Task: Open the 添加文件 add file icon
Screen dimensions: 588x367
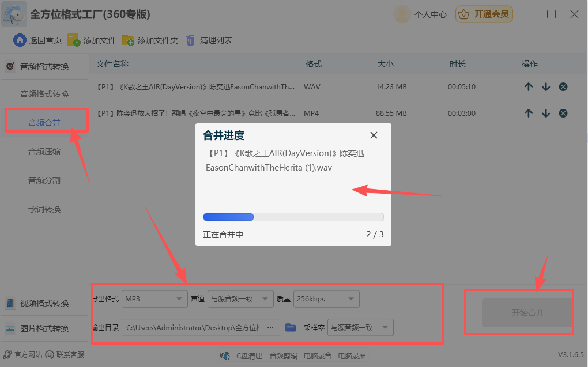Action: click(73, 40)
